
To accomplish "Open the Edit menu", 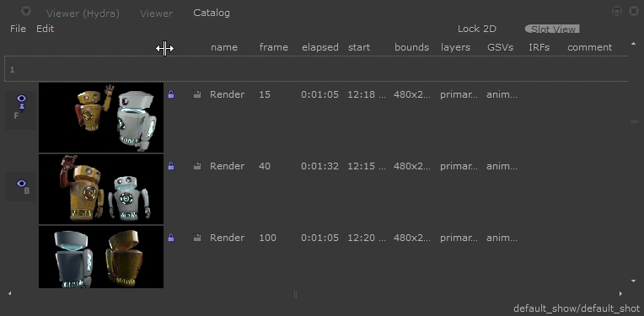I will [x=46, y=29].
